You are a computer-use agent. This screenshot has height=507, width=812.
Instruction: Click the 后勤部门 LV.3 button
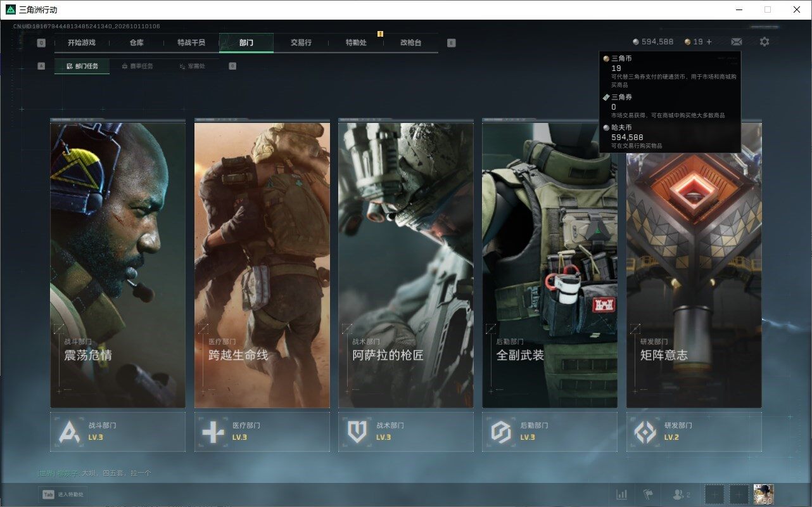550,432
